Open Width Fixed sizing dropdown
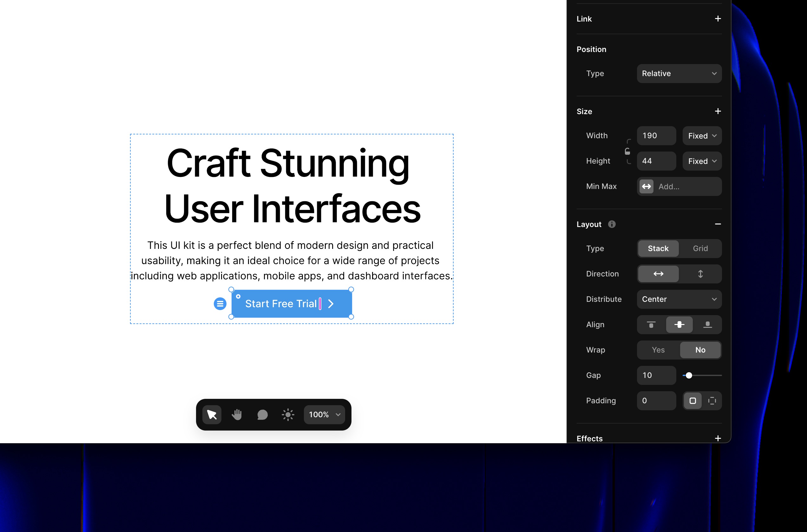 point(702,136)
